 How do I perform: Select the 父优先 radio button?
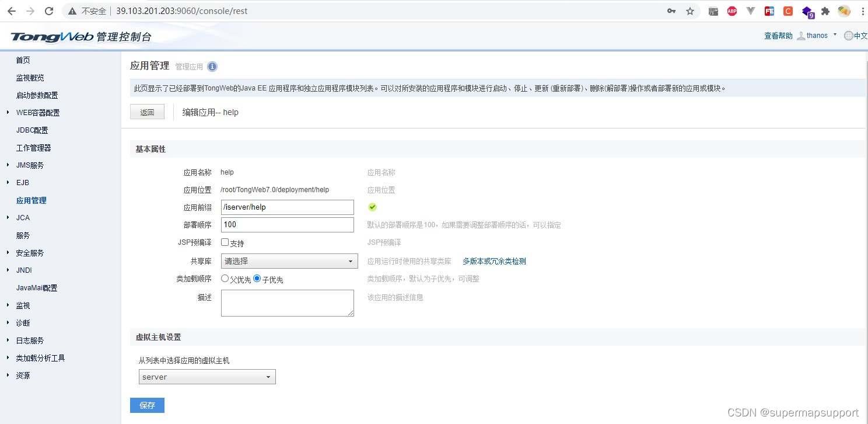point(225,279)
